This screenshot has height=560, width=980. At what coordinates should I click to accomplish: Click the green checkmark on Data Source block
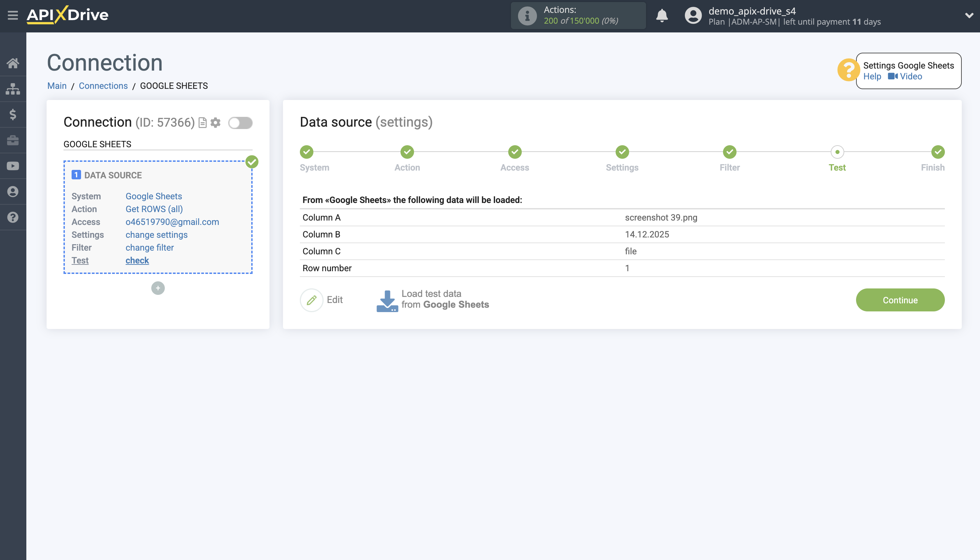[x=252, y=162]
